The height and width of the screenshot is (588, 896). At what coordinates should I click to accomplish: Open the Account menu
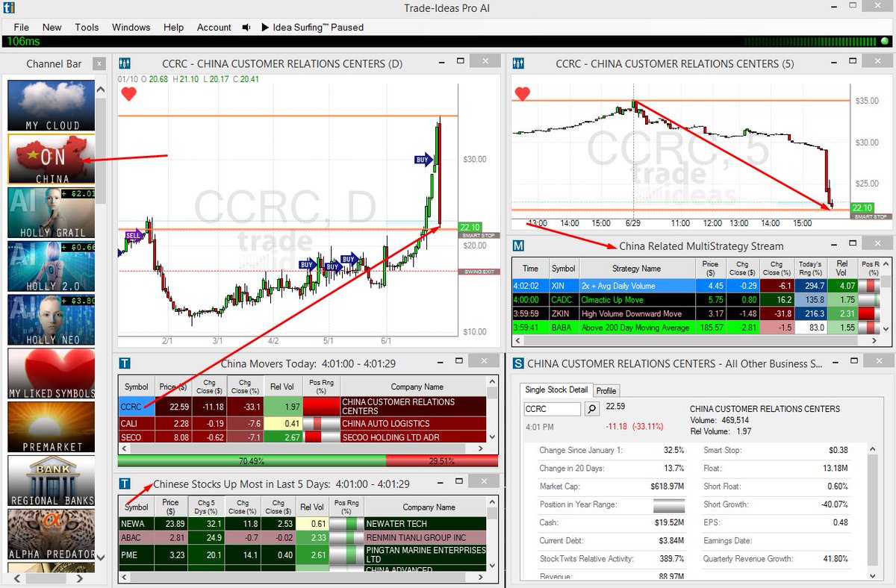(x=214, y=27)
